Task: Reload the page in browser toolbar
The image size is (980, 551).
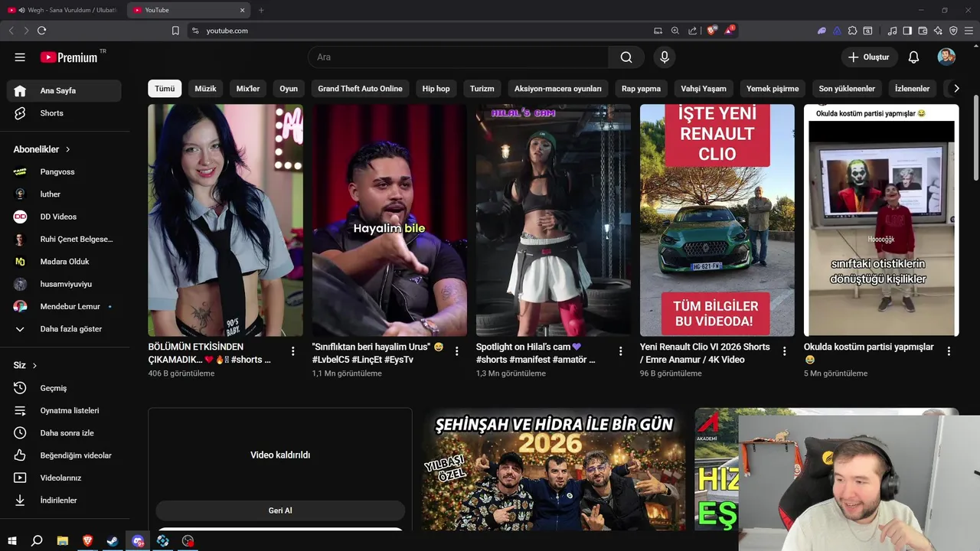Action: (x=41, y=31)
